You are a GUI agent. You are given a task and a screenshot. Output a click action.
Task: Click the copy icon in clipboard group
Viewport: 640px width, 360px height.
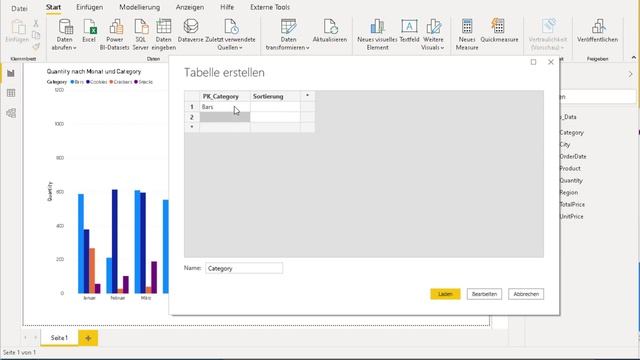click(36, 35)
